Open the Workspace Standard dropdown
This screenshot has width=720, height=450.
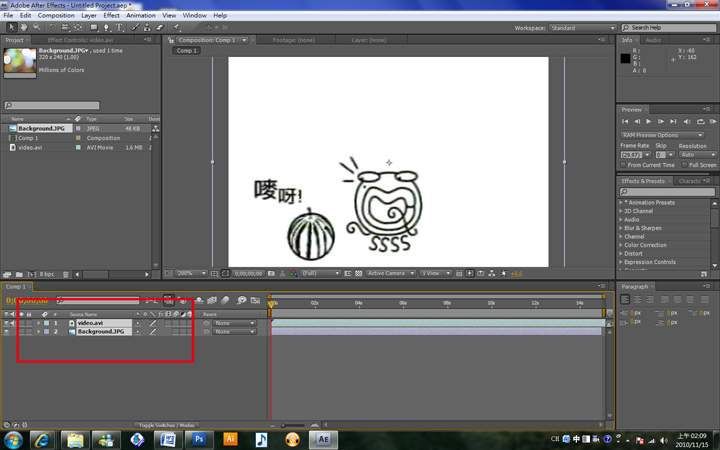582,28
